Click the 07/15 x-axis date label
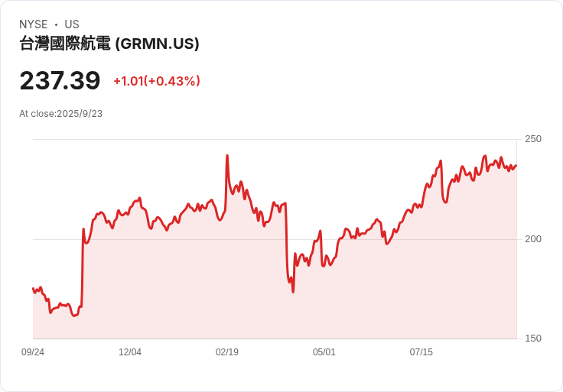The image size is (563, 392). pyautogui.click(x=421, y=352)
